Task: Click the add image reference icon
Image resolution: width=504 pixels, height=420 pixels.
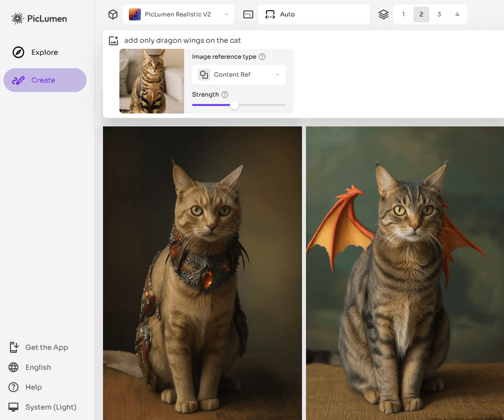Action: 113,41
